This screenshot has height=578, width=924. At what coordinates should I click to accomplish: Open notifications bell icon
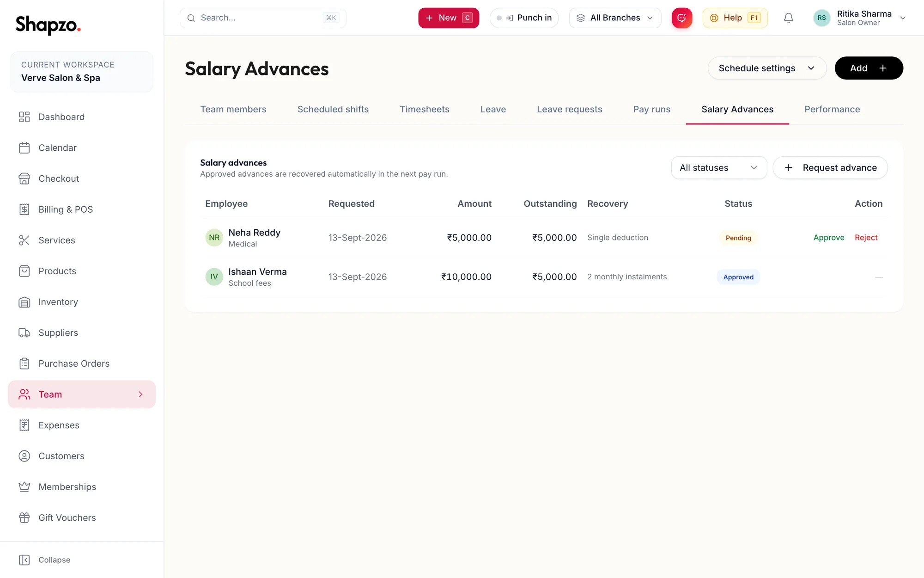(789, 18)
